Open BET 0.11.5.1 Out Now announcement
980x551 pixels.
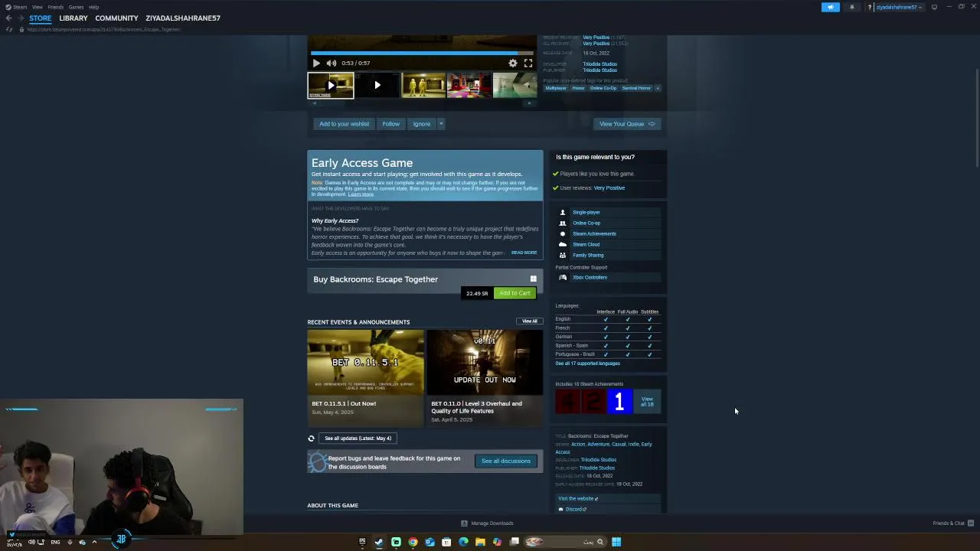pos(365,377)
